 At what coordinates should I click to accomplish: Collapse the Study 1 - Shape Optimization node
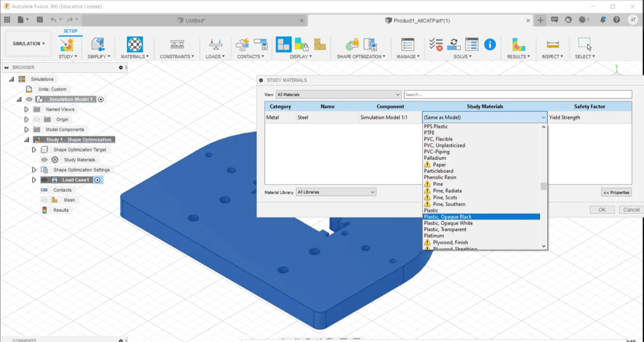(27, 139)
